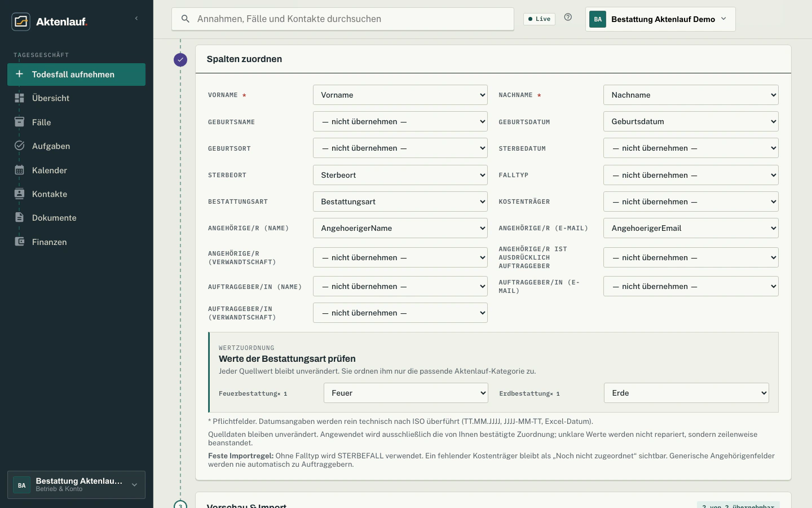Open Dokumente via its file icon
This screenshot has height=508, width=812.
click(19, 217)
